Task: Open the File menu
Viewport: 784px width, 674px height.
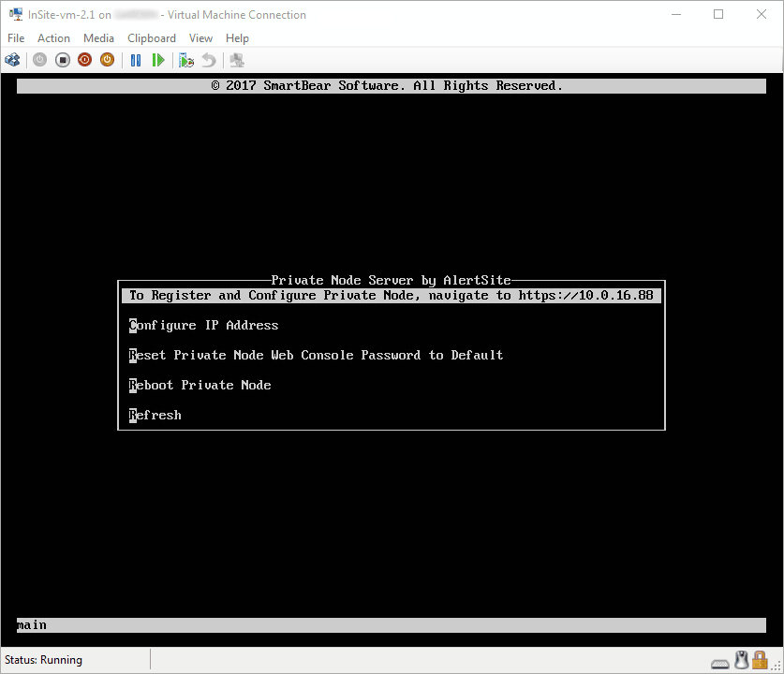Action: tap(16, 38)
